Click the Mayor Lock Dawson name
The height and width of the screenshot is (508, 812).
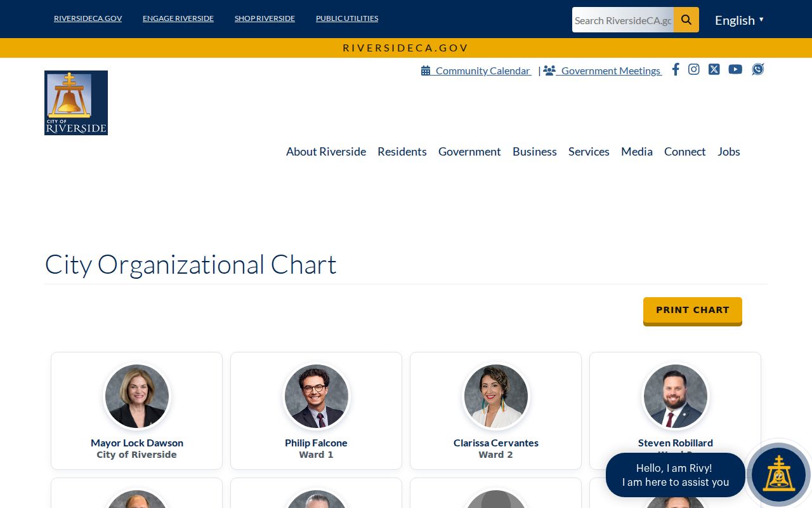[137, 443]
